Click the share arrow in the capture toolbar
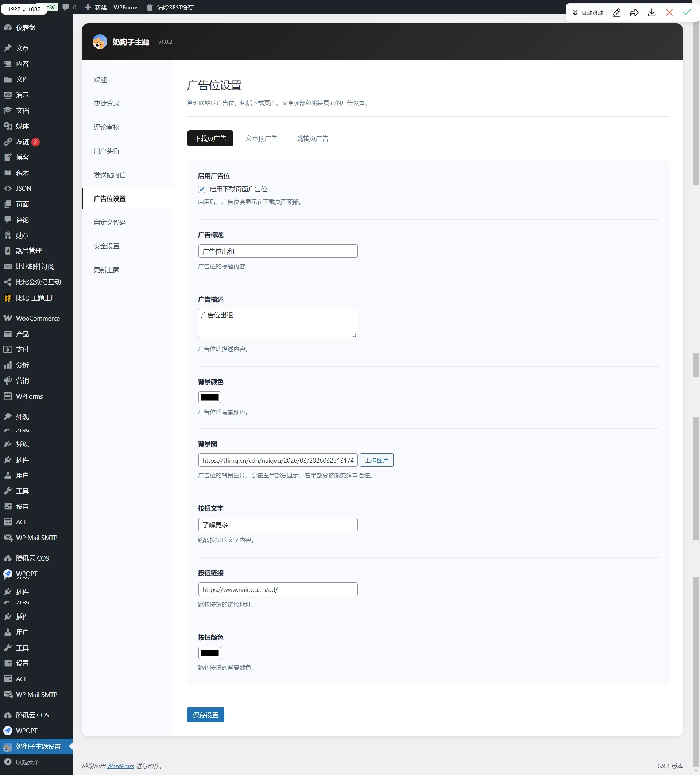The image size is (700, 775). pos(634,13)
